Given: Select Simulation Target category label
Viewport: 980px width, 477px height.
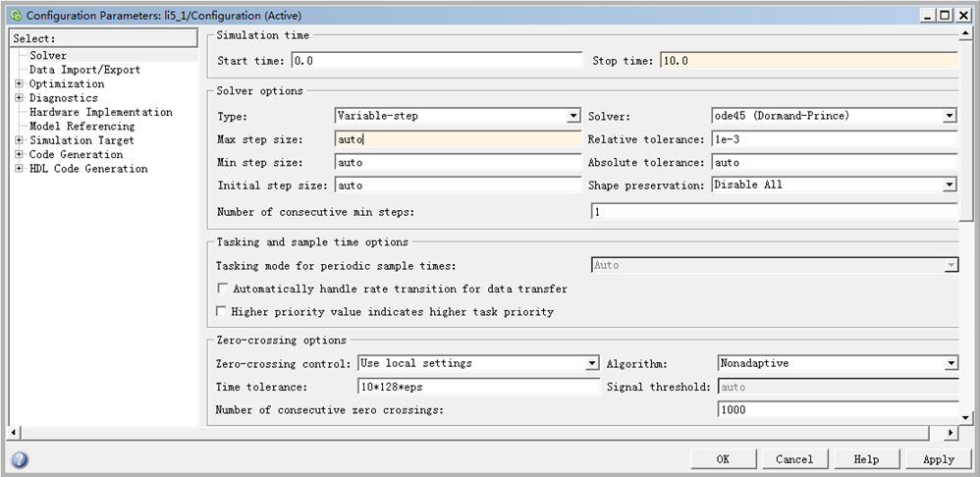Looking at the screenshot, I should point(82,140).
